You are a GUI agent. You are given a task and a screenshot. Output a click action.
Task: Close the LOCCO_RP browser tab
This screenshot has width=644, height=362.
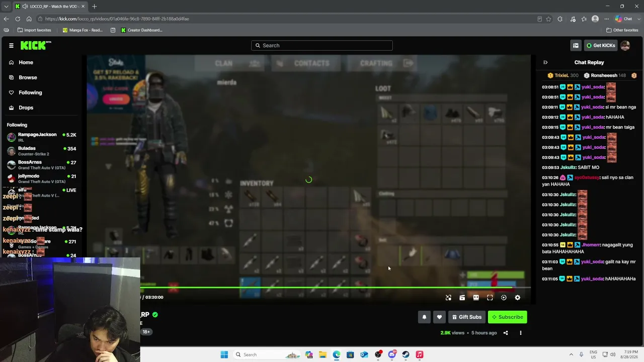(83, 7)
